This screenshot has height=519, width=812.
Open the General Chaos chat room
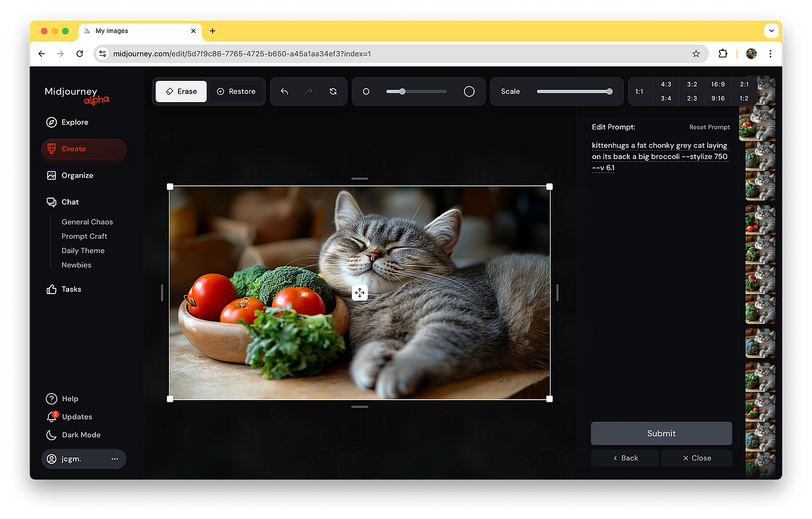click(x=87, y=222)
